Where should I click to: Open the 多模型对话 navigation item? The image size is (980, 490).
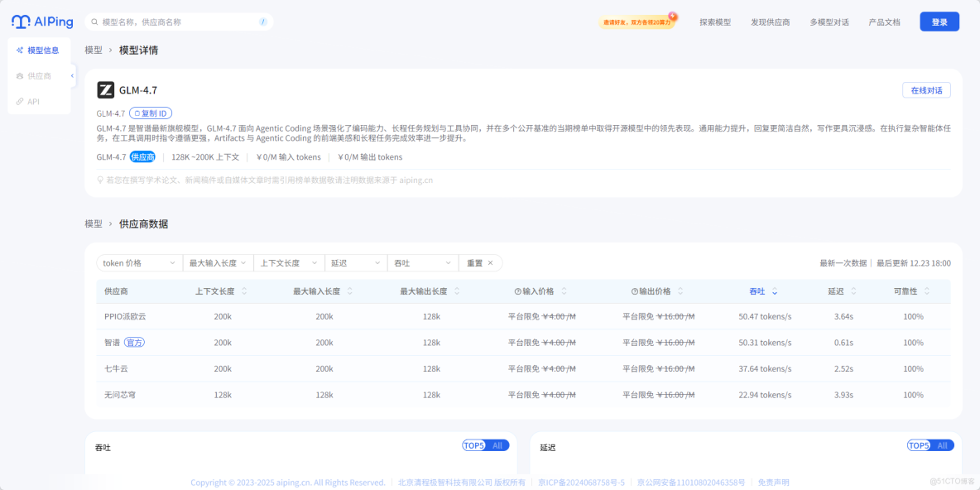[x=829, y=22]
